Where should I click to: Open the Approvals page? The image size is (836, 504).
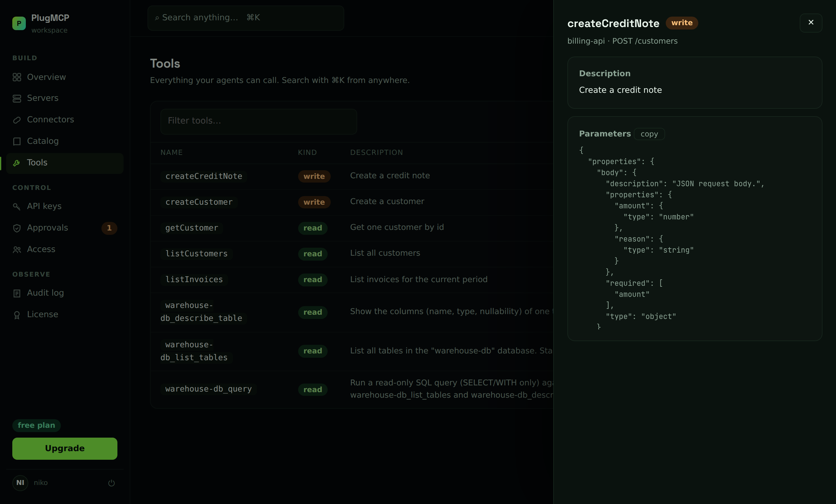(65, 228)
